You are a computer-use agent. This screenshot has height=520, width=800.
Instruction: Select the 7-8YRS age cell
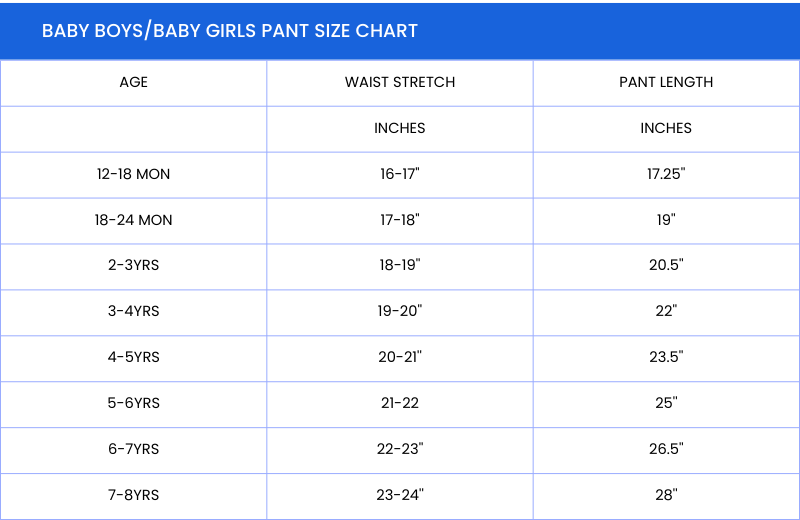(x=133, y=495)
